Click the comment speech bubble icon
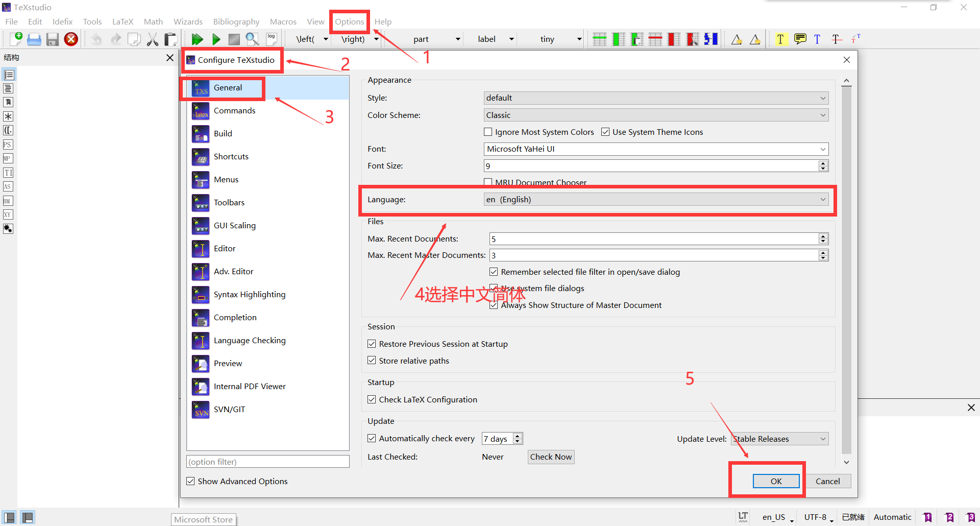The height and width of the screenshot is (526, 980). pyautogui.click(x=800, y=39)
